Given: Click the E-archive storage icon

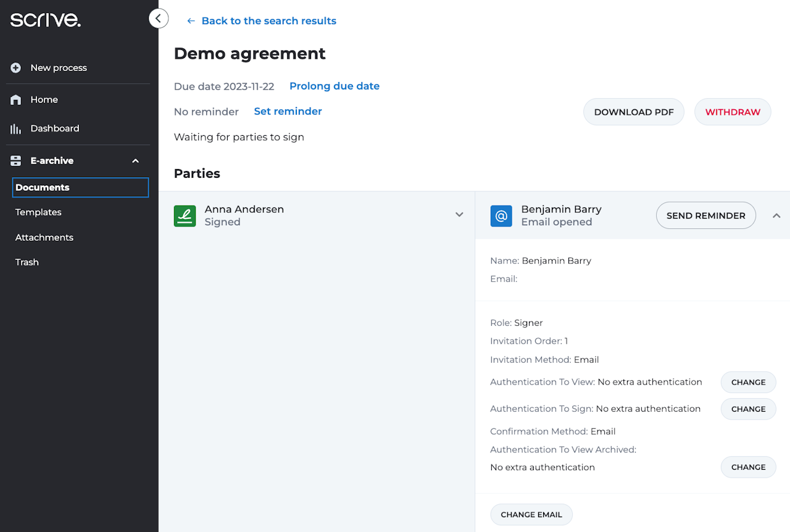Looking at the screenshot, I should click(x=16, y=161).
